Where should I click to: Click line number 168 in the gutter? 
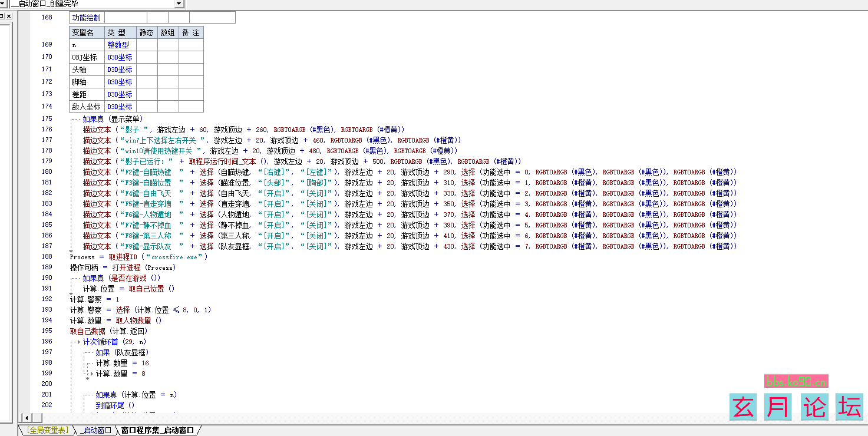tap(47, 18)
